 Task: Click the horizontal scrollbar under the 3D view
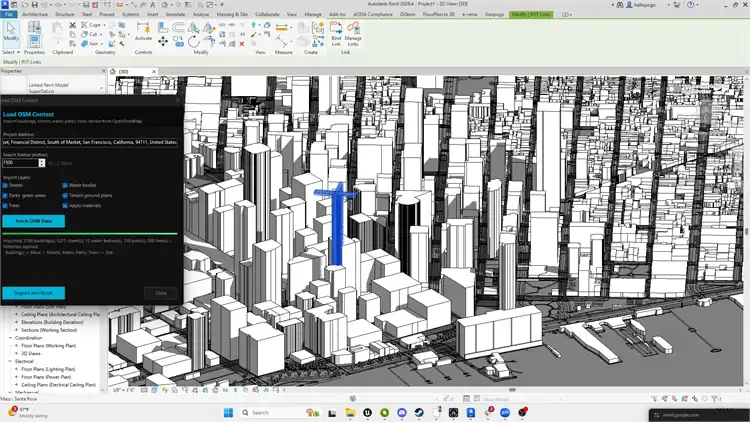[512, 390]
